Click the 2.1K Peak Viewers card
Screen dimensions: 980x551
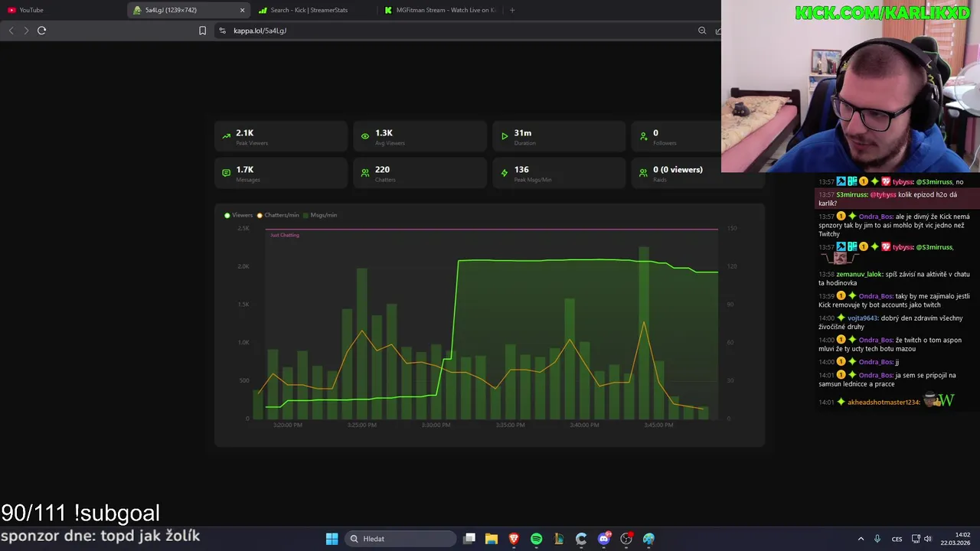[x=281, y=136]
